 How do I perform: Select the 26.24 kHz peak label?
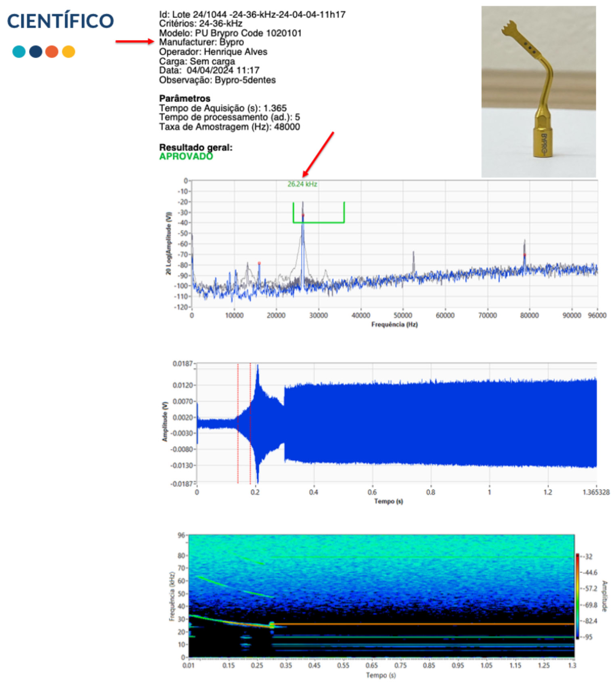point(302,184)
